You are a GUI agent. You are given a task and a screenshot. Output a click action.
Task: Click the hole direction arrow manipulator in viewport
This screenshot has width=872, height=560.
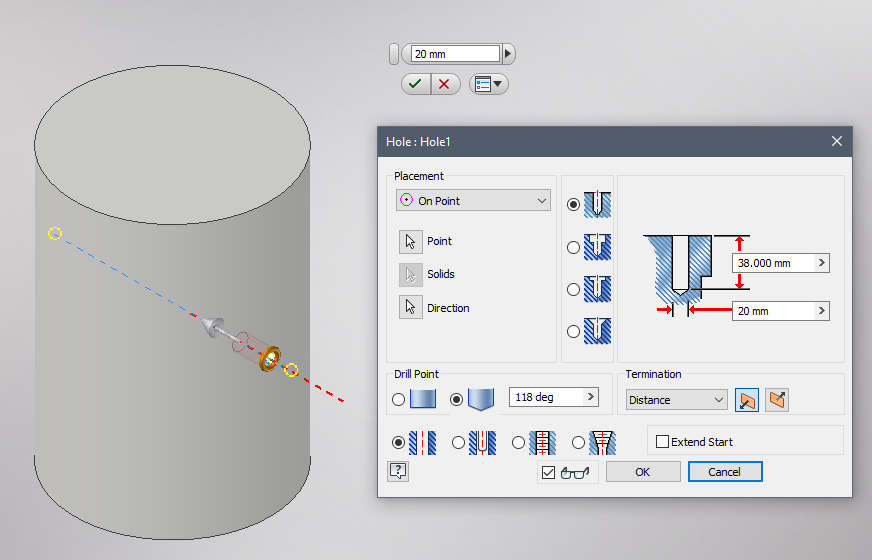[214, 327]
